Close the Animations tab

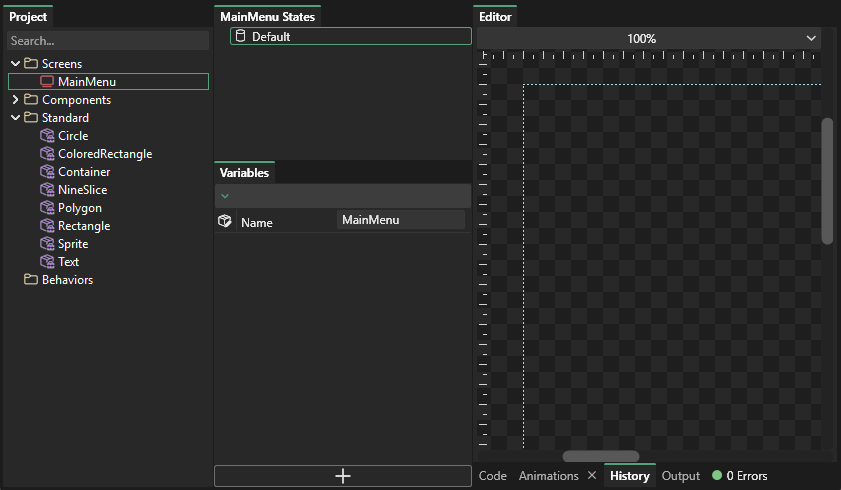592,476
